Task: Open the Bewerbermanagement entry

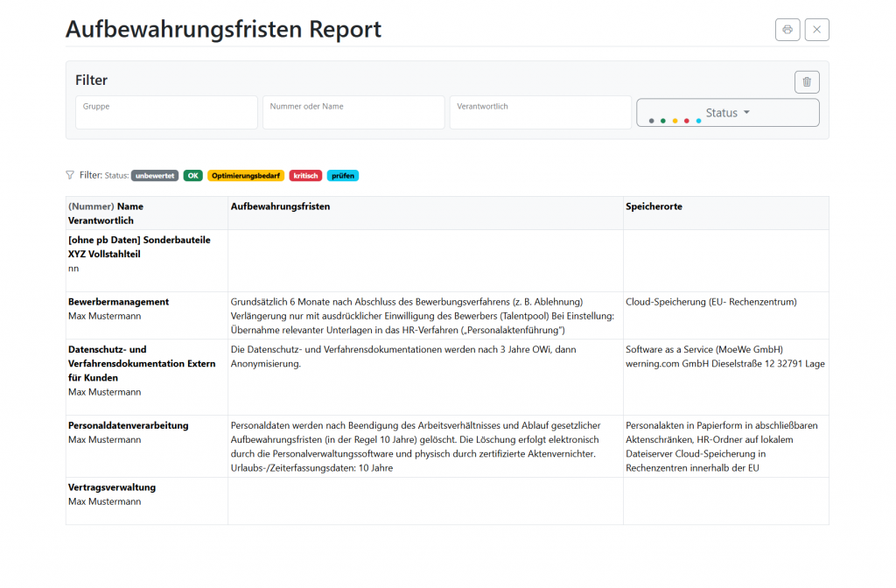Action: (118, 302)
